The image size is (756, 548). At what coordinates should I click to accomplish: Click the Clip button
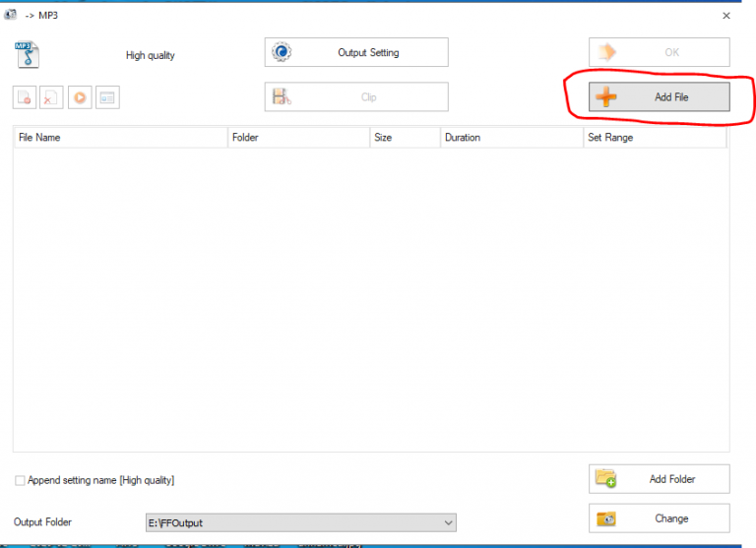point(356,96)
